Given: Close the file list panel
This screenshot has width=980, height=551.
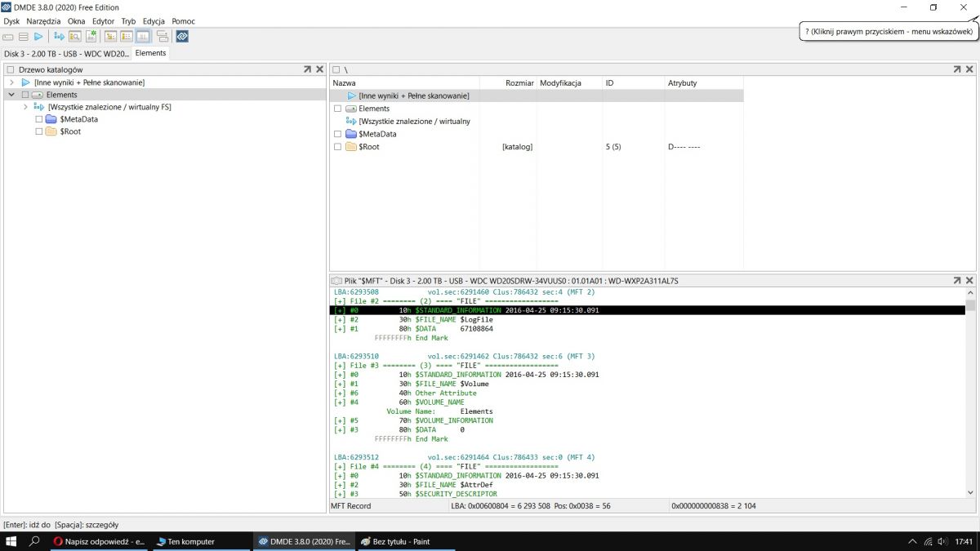Looking at the screenshot, I should pyautogui.click(x=969, y=69).
